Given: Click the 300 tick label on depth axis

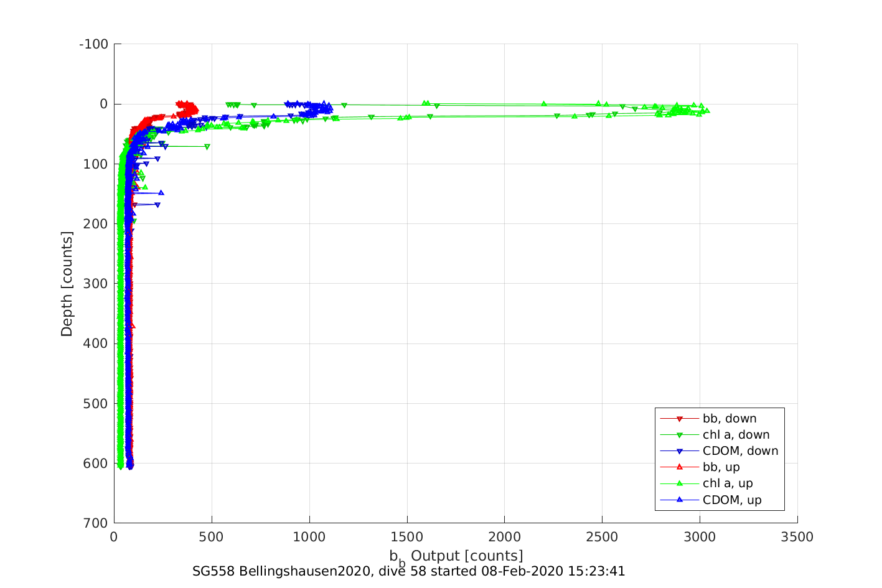Looking at the screenshot, I should click(96, 284).
